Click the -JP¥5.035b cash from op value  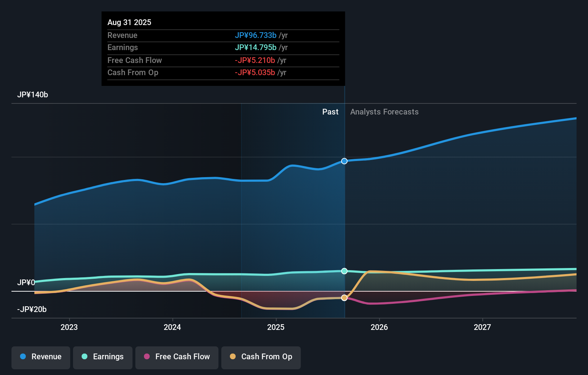(x=255, y=72)
